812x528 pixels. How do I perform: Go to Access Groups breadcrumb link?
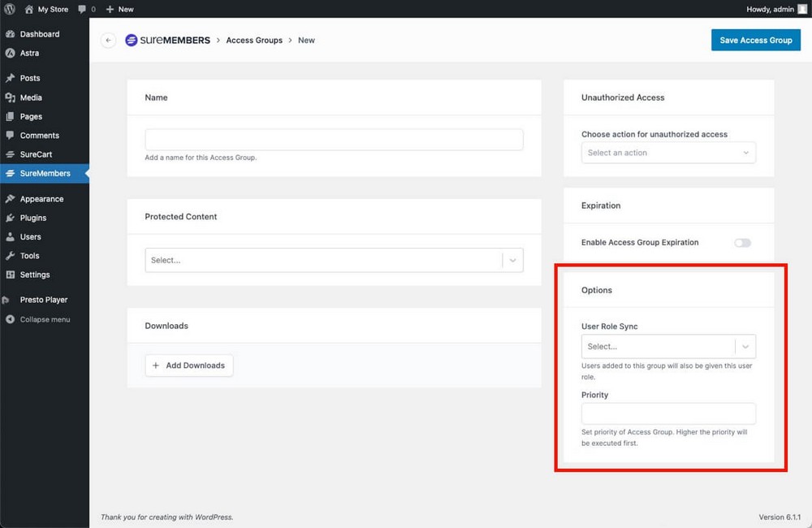(x=254, y=40)
